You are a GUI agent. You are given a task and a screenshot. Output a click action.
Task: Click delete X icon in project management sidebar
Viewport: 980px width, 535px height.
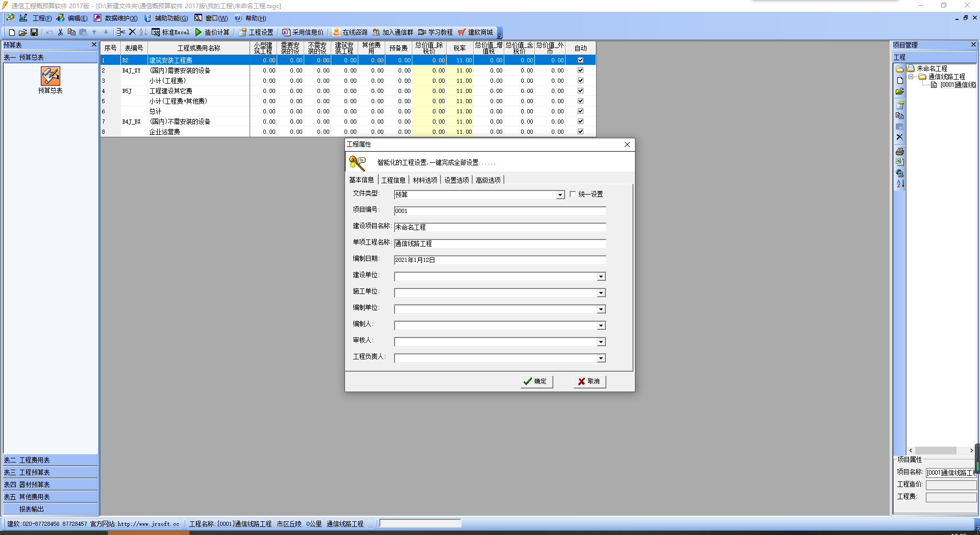coord(900,137)
